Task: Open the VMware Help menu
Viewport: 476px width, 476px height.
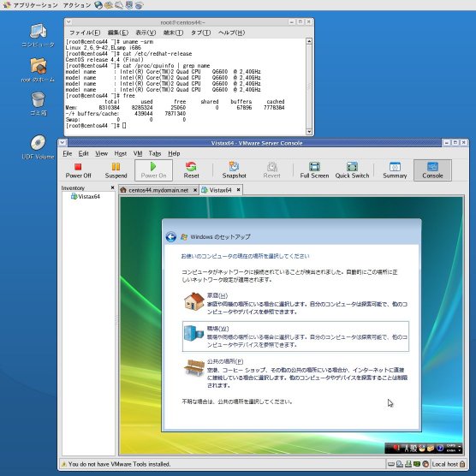Action: click(174, 153)
